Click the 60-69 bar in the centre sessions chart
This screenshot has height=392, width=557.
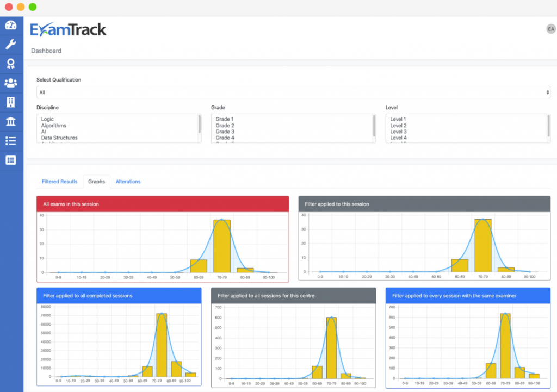[x=317, y=372]
